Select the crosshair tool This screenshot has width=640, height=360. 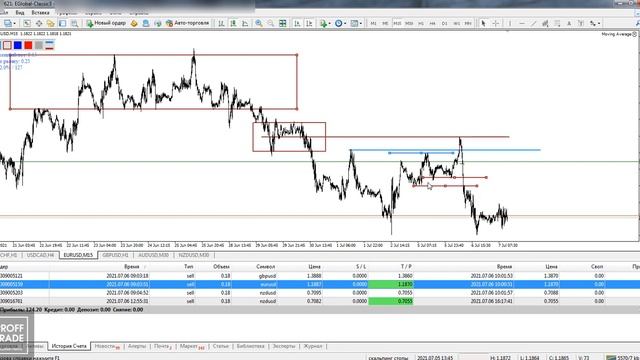[x=496, y=23]
